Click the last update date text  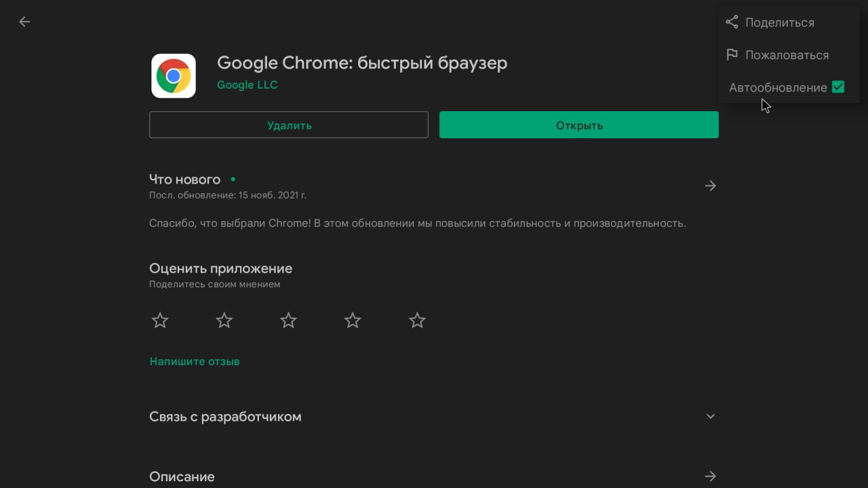point(228,195)
